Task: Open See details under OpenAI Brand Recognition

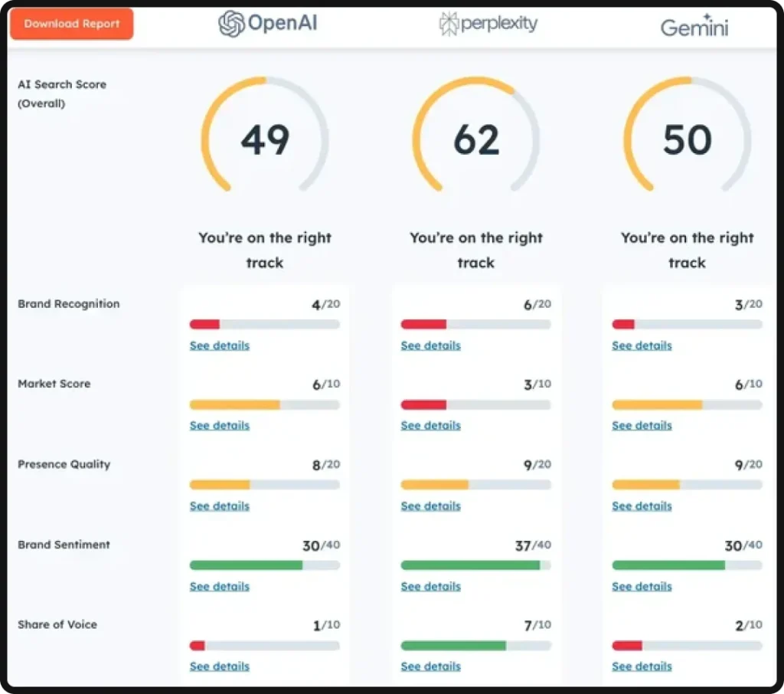Action: (x=219, y=345)
